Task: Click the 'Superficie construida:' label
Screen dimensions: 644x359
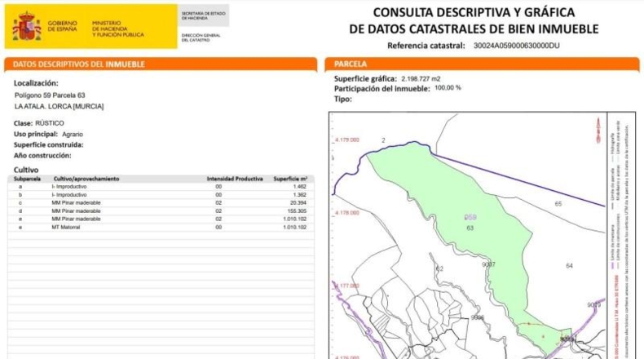Action: (x=48, y=144)
